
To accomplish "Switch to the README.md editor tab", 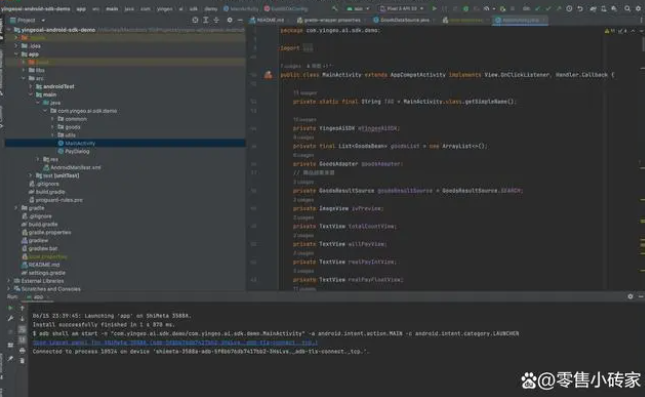I will (x=267, y=20).
